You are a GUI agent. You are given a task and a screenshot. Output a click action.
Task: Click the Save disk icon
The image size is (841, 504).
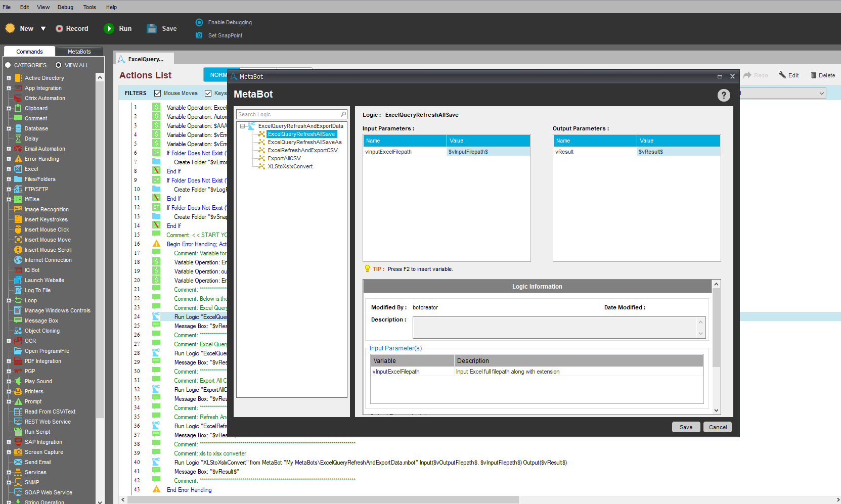[x=152, y=29]
